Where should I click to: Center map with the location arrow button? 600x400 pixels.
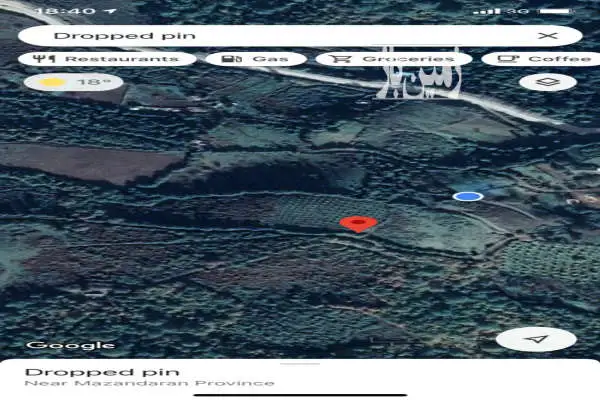coord(536,339)
